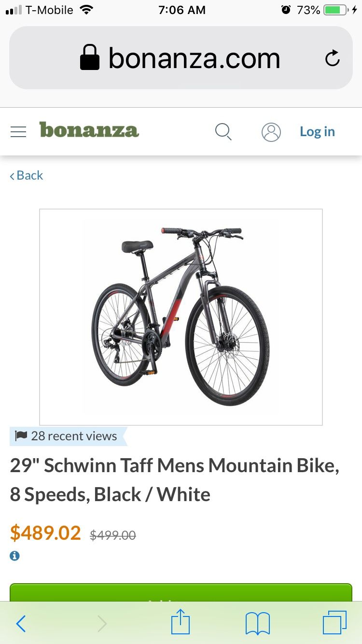Screen dimensions: 362x644
Task: Tap the blue price info icon
Action: pos(15,556)
